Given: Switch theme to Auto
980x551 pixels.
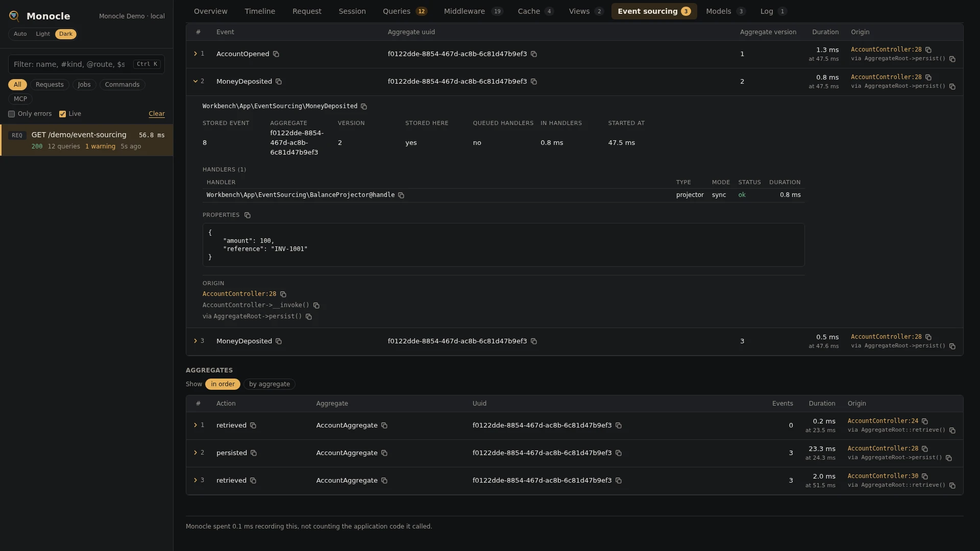Looking at the screenshot, I should point(20,34).
